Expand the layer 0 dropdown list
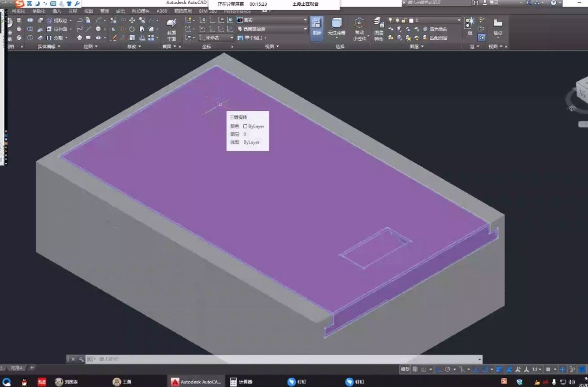The width and height of the screenshot is (588, 387). (x=458, y=20)
